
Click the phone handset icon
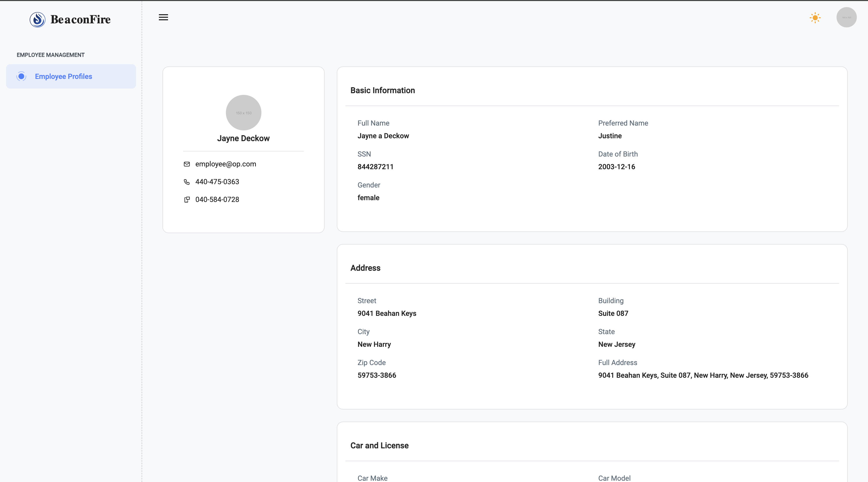click(x=187, y=182)
